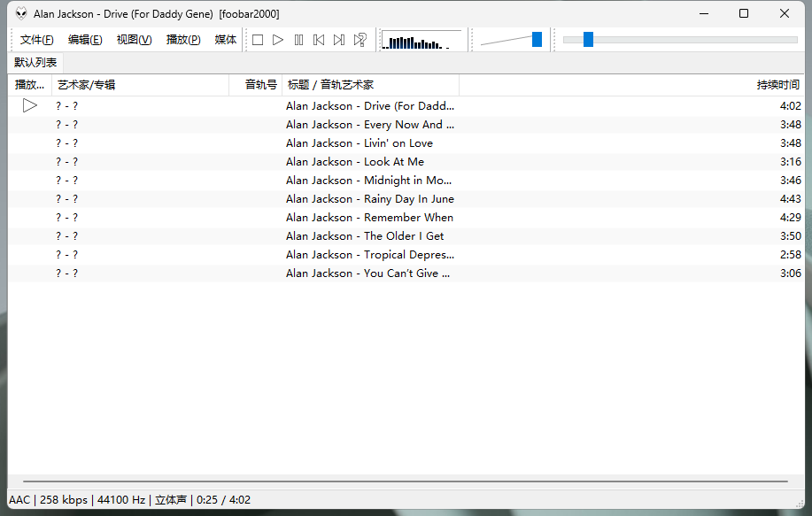Open the 视图 menu
The image size is (812, 516).
click(134, 40)
